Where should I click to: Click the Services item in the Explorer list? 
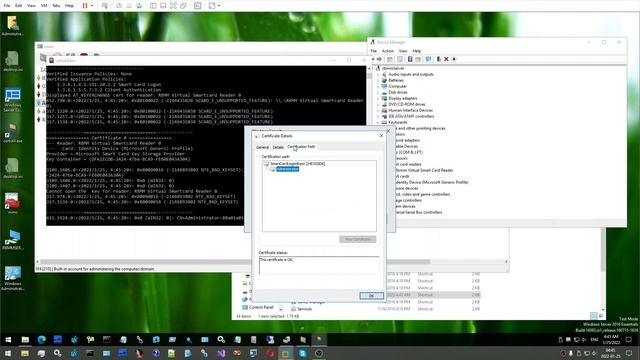click(x=304, y=309)
